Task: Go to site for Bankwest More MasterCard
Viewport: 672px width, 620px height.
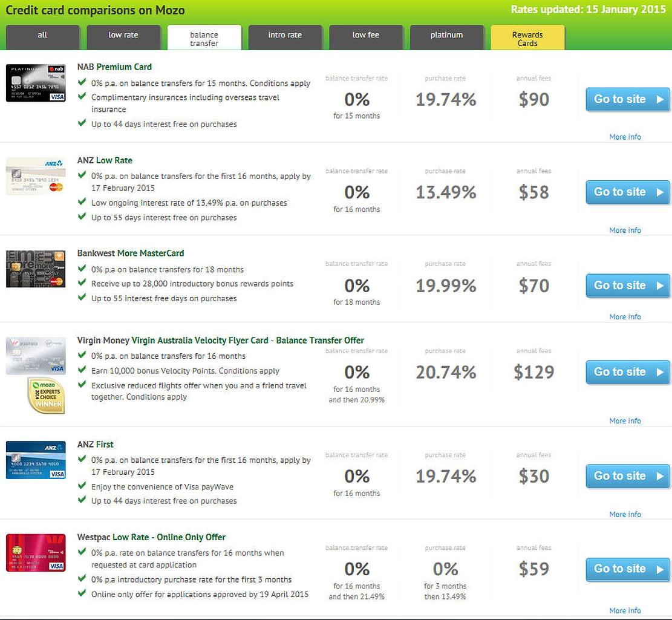Action: [627, 286]
